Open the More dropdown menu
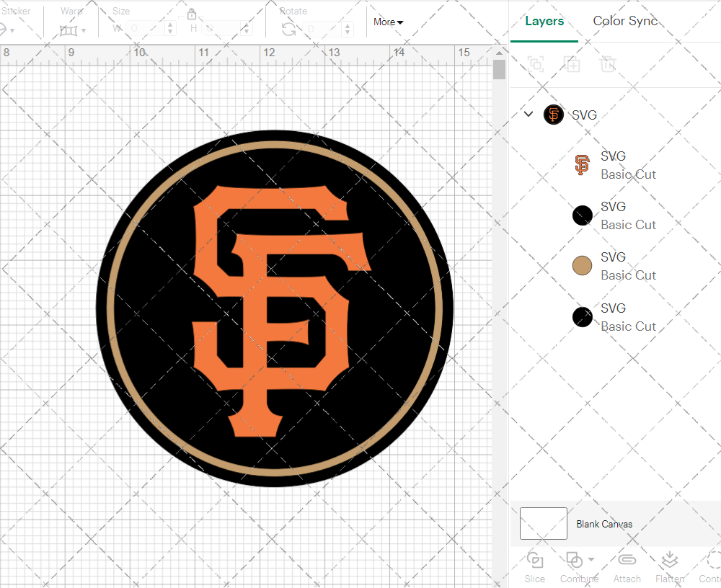Screen dimensions: 721x588 tap(388, 22)
